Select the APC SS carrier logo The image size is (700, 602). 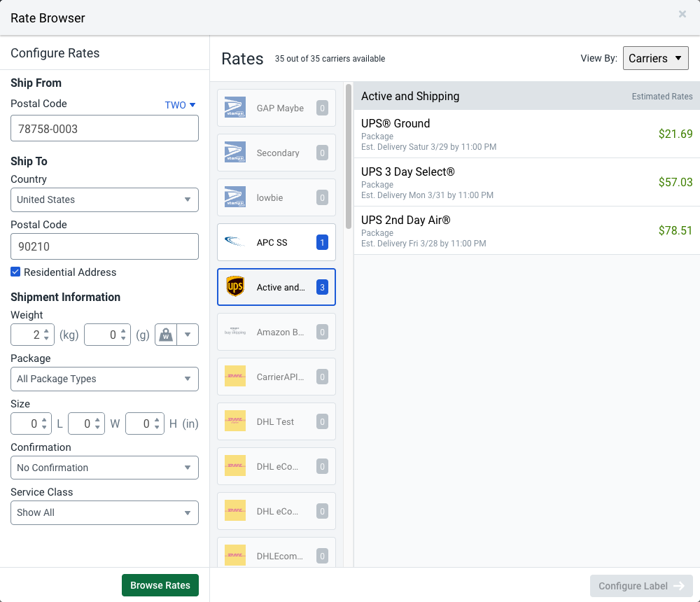point(235,242)
